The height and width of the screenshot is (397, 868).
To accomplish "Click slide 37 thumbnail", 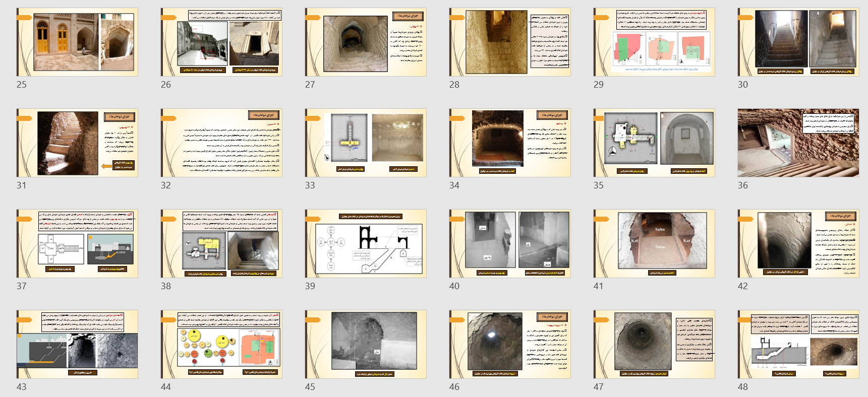I will pos(77,243).
